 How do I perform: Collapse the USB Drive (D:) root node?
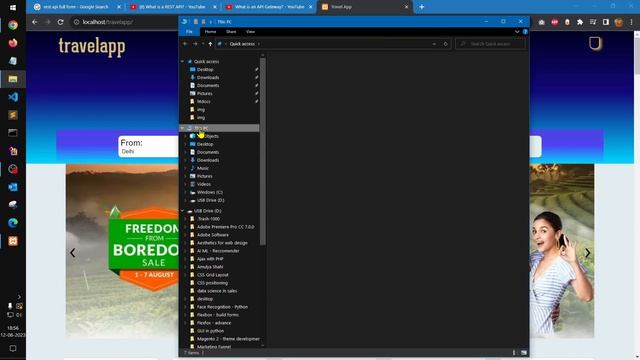pyautogui.click(x=182, y=211)
